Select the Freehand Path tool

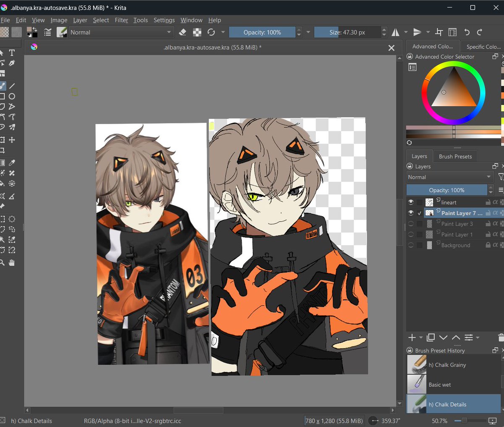[12, 117]
